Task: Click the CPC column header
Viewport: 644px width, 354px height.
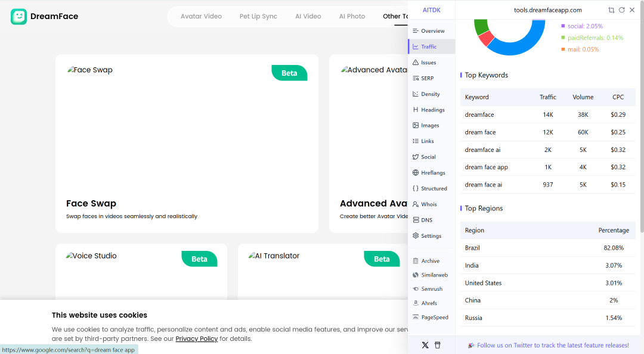Action: [x=618, y=97]
